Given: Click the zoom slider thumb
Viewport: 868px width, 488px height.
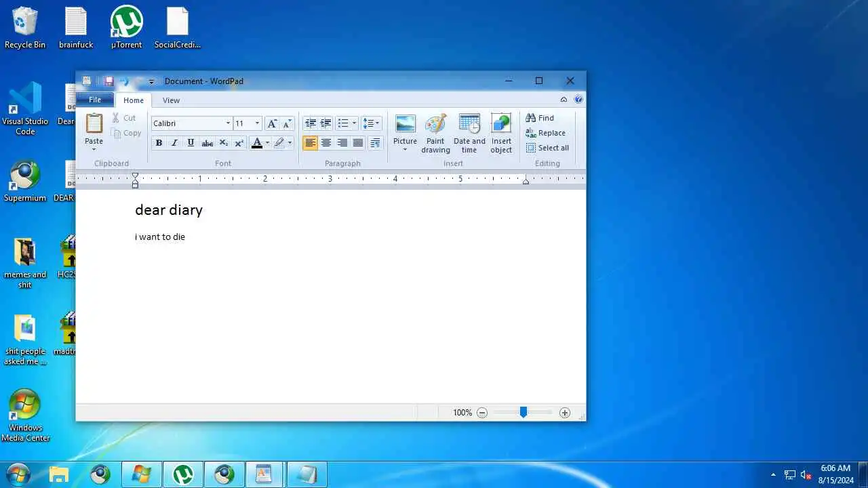Looking at the screenshot, I should coord(524,412).
